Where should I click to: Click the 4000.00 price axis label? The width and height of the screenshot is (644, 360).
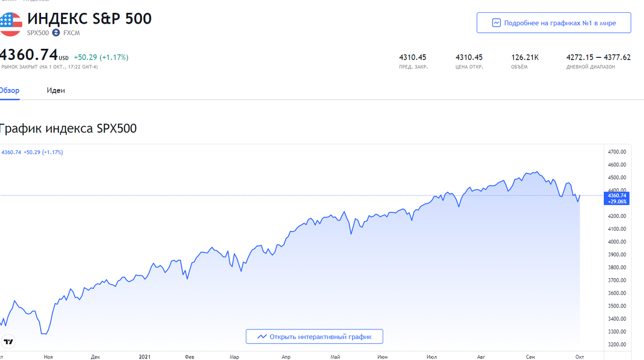tap(618, 242)
